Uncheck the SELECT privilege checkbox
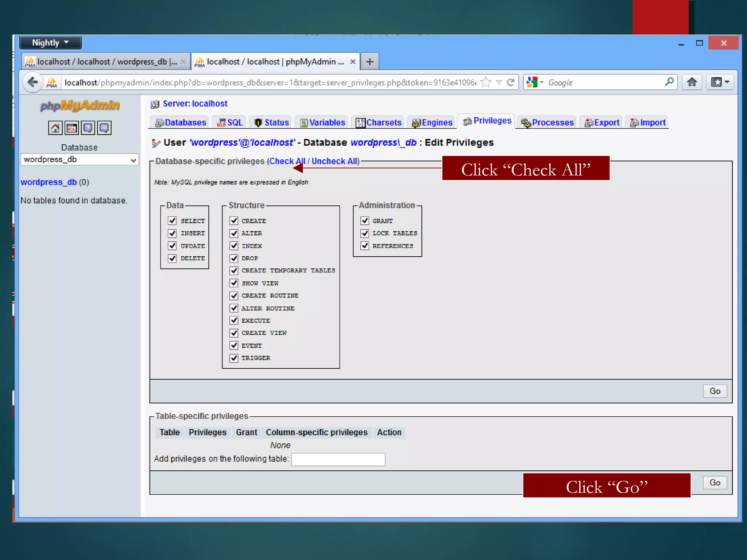747x560 pixels. point(172,221)
